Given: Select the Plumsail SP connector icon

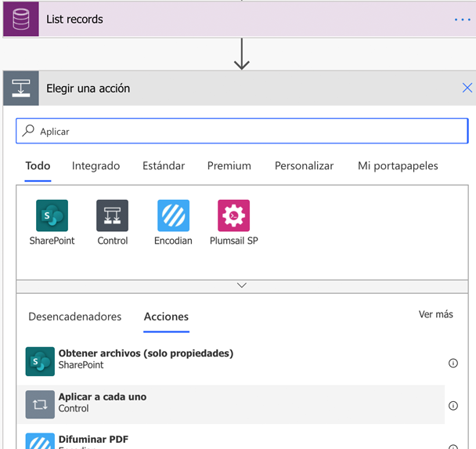Looking at the screenshot, I should (234, 215).
